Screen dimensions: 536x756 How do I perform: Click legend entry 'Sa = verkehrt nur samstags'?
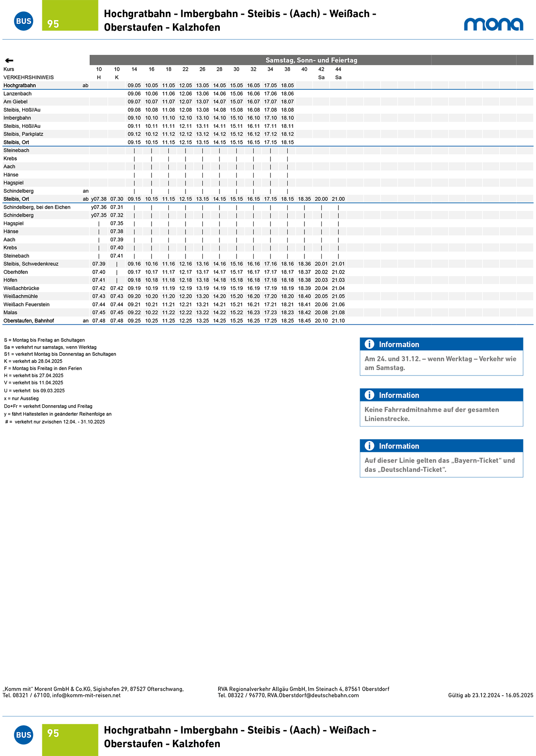click(50, 347)
